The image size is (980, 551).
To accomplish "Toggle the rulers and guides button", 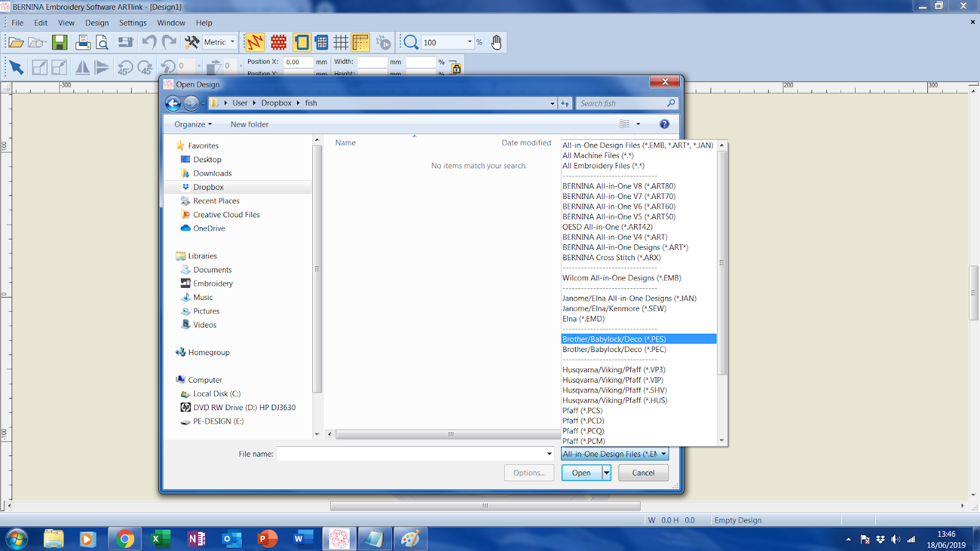I will point(361,42).
